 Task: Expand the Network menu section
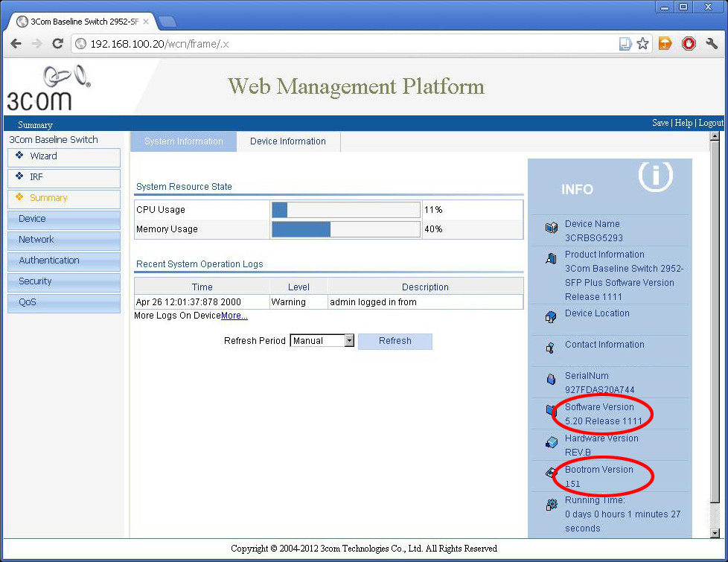point(64,240)
